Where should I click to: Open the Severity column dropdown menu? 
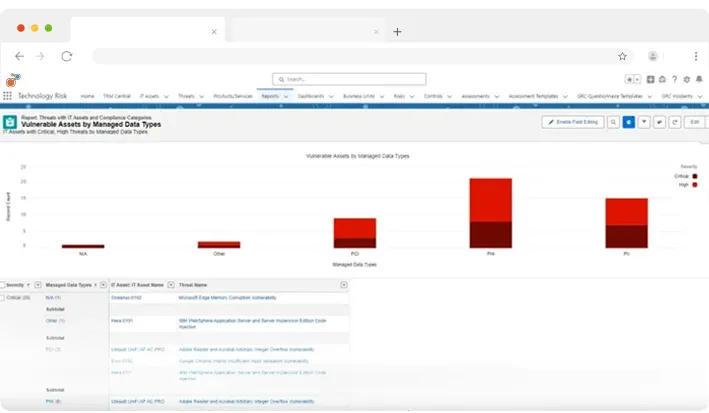(38, 285)
